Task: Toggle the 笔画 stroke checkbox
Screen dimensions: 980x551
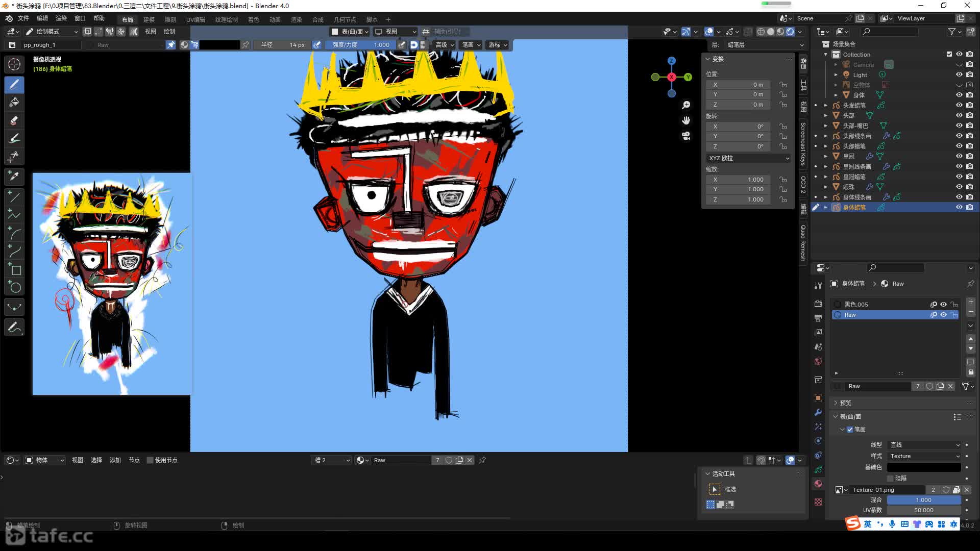Action: 850,430
